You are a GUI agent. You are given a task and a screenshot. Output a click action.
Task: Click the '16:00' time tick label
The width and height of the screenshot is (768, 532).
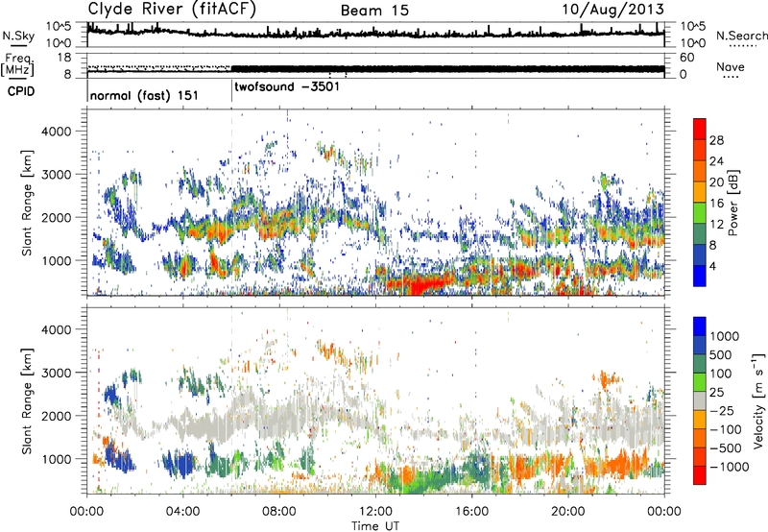pyautogui.click(x=472, y=511)
